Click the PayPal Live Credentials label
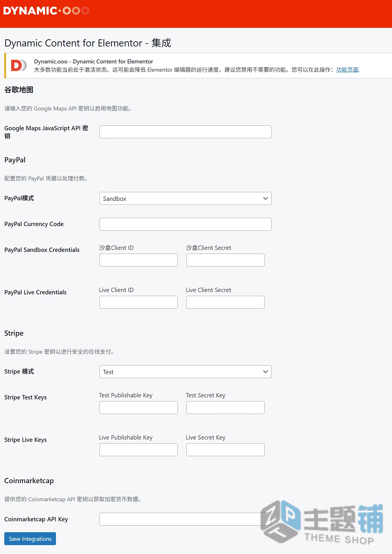 point(35,292)
